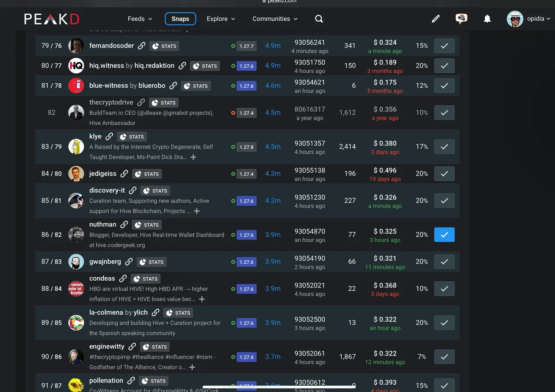Open the hiq.redaktion owner link
Image resolution: width=555 pixels, height=392 pixels.
pos(154,65)
